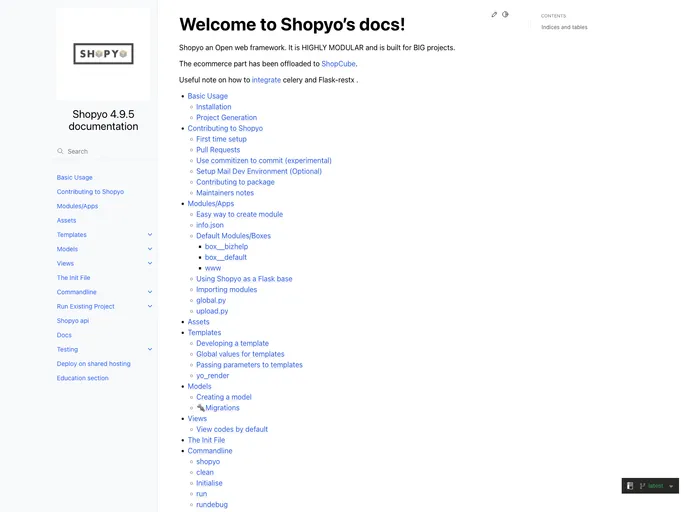The image size is (688, 512).
Task: Open the Templates link in main list
Action: point(204,333)
